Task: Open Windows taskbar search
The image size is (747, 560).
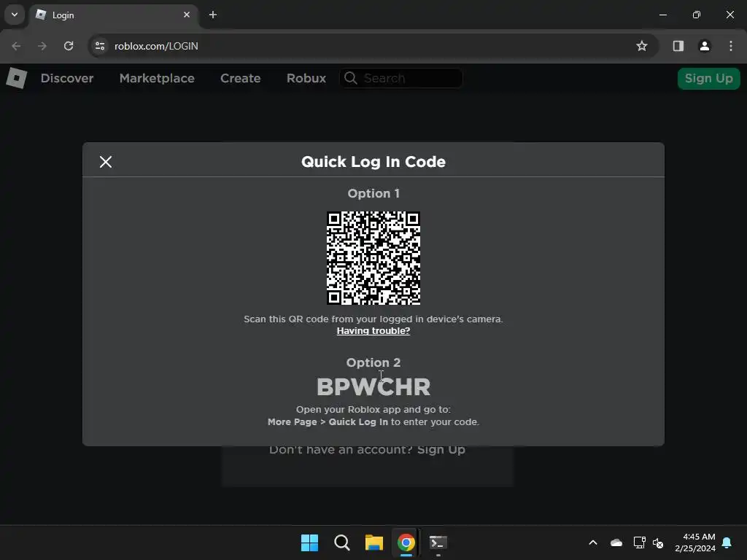Action: pyautogui.click(x=341, y=542)
